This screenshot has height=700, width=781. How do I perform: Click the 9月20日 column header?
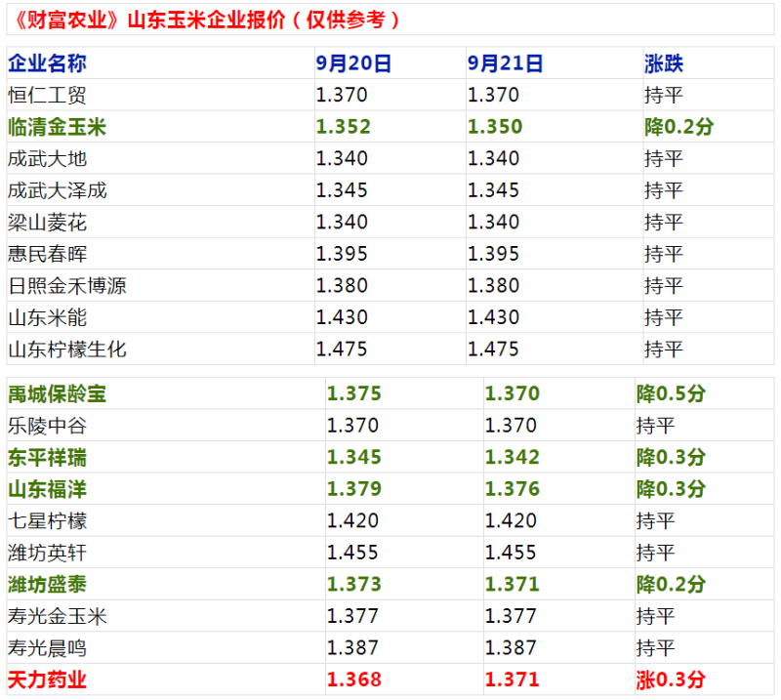353,63
